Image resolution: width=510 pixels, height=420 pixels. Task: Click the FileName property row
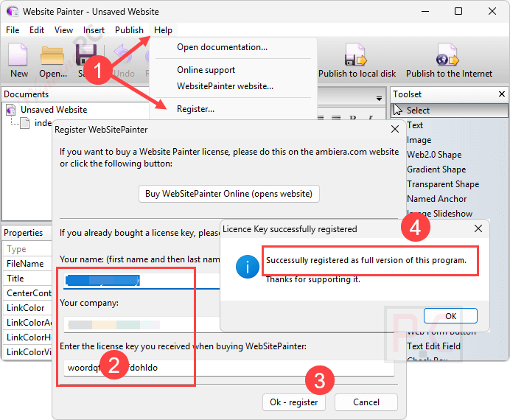(27, 264)
